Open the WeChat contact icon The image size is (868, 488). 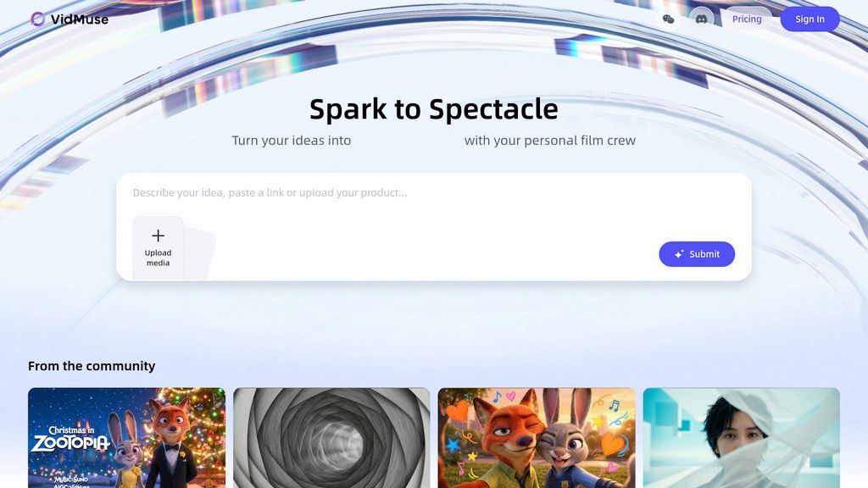(x=669, y=19)
